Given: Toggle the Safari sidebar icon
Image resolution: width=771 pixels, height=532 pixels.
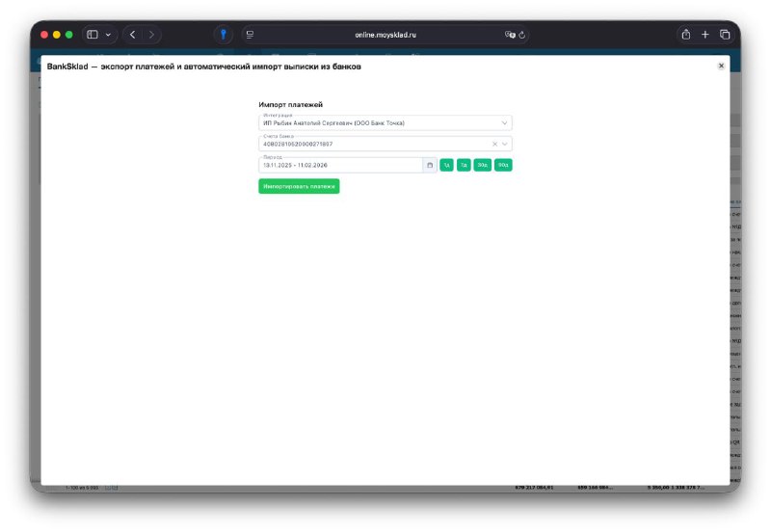Looking at the screenshot, I should (x=93, y=35).
